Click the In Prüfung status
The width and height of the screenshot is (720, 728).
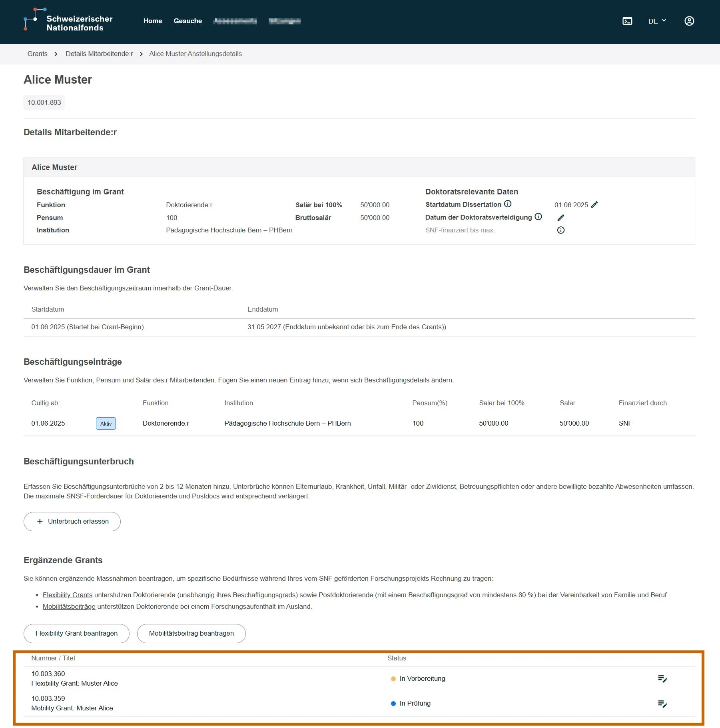[x=411, y=704]
